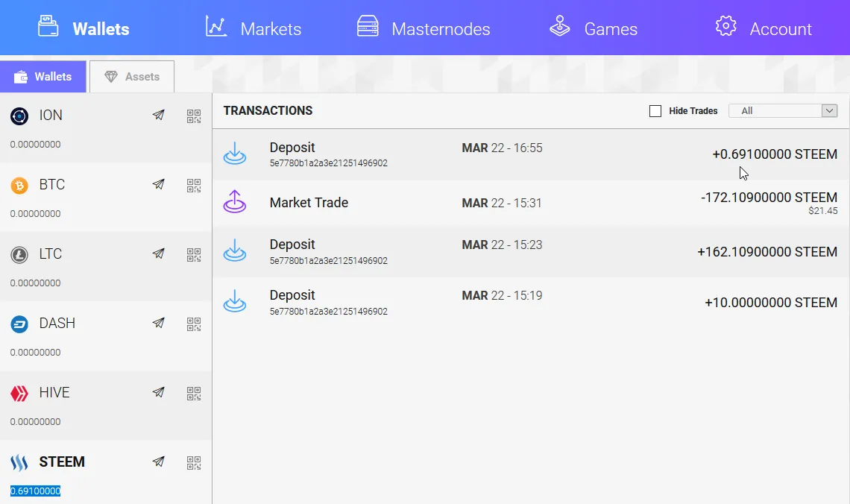The image size is (850, 504).
Task: Open the send icon for ION wallet
Action: 158,115
